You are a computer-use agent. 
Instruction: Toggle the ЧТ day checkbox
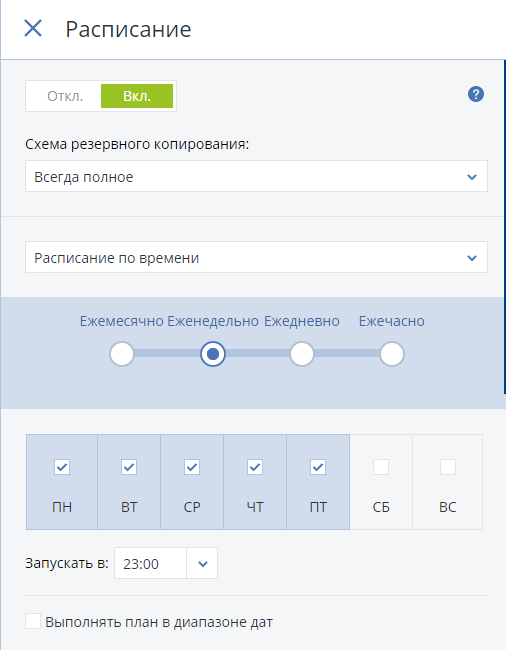pyautogui.click(x=255, y=467)
